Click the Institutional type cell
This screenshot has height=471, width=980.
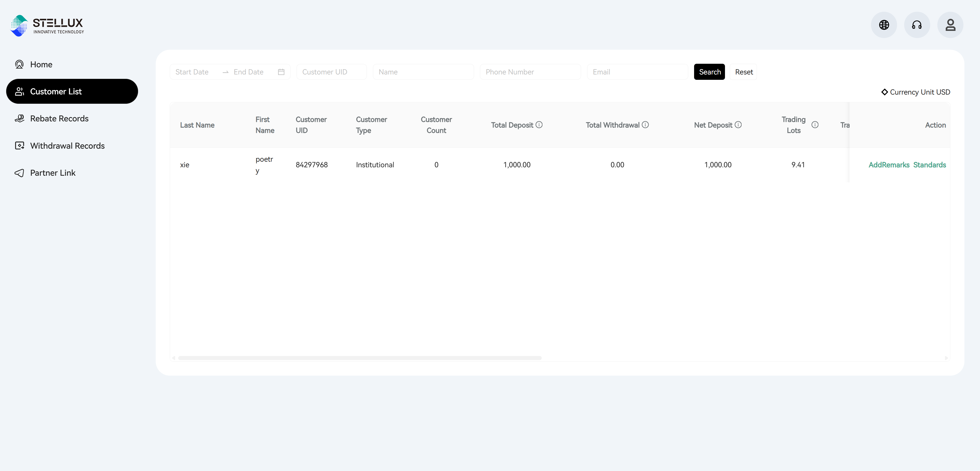pos(375,164)
